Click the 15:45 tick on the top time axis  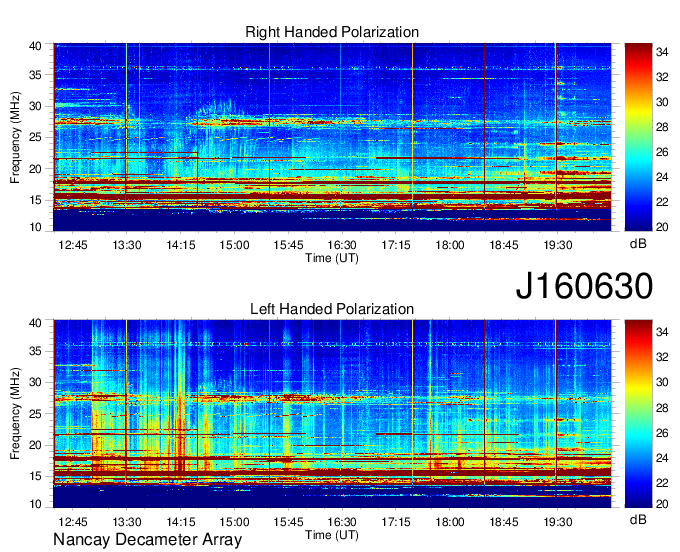coord(288,245)
